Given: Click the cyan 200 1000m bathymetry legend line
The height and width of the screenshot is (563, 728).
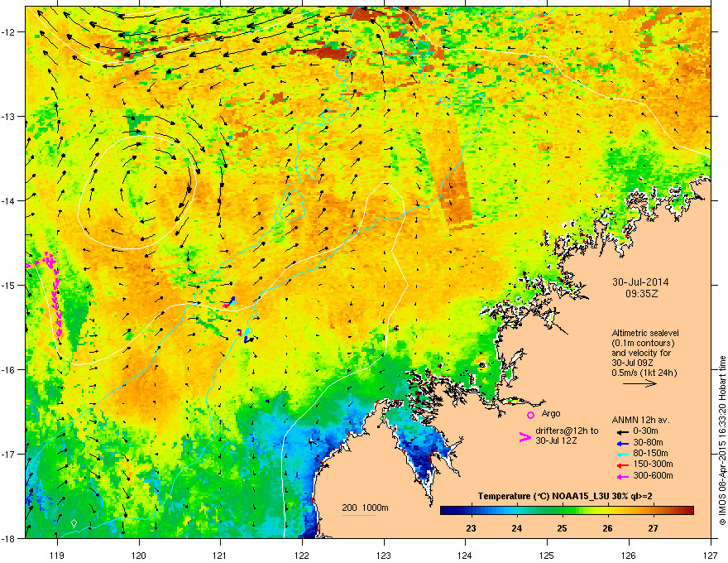Looking at the screenshot, I should click(x=359, y=515).
